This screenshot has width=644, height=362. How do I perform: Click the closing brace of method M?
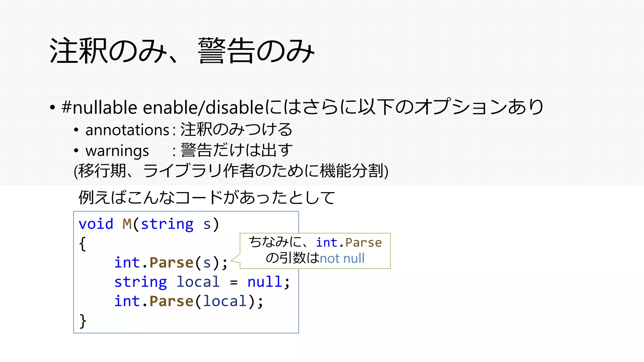coord(82,321)
